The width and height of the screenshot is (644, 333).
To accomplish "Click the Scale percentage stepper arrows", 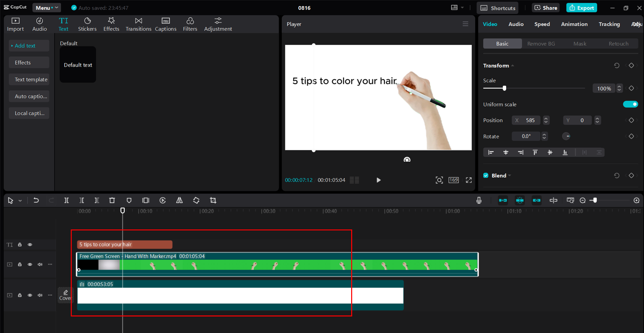I will [x=619, y=88].
